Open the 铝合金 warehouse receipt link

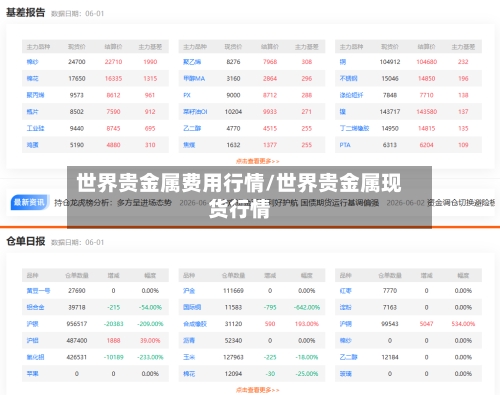(35, 307)
